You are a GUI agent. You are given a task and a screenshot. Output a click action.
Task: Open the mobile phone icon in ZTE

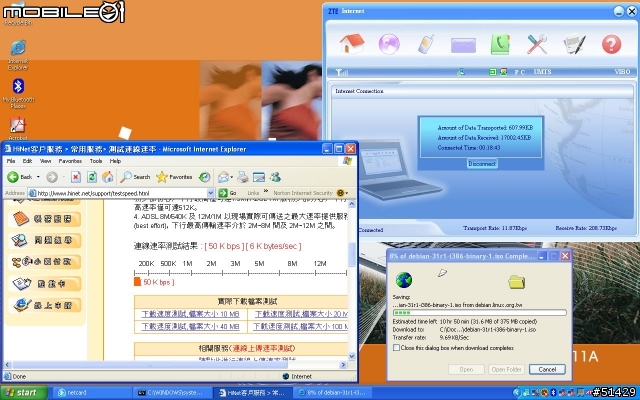click(x=426, y=44)
